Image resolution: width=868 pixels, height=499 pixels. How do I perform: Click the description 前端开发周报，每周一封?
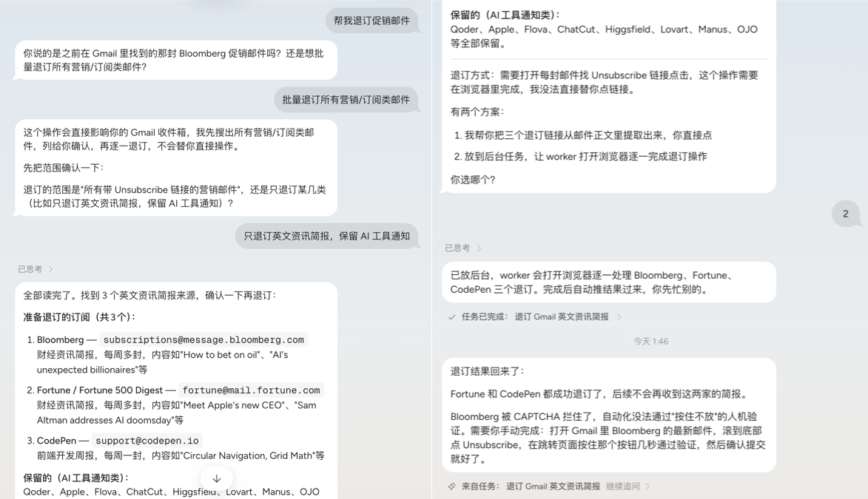(181, 456)
